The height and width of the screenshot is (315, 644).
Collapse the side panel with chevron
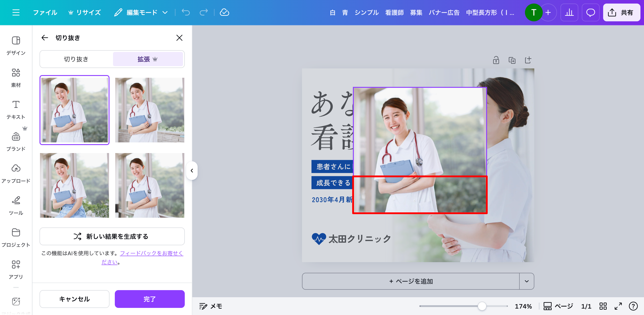[x=192, y=171]
